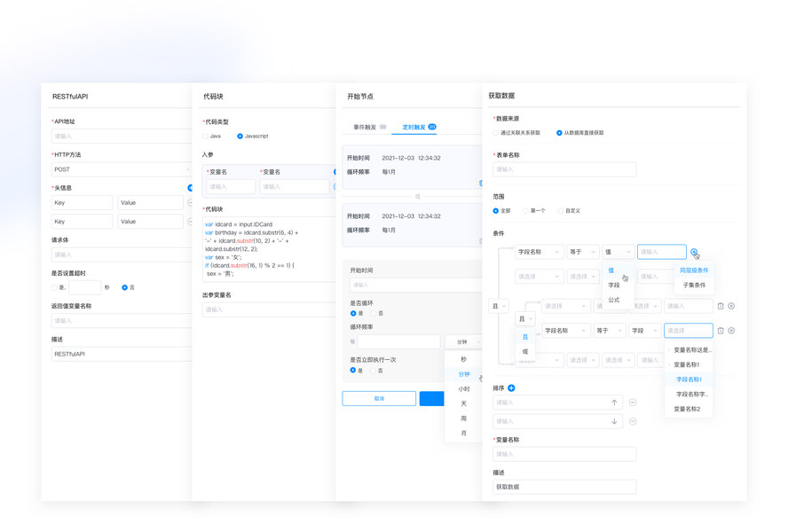The width and height of the screenshot is (788, 532).
Task: Click the 开始时间 input in timer form
Action: (415, 285)
